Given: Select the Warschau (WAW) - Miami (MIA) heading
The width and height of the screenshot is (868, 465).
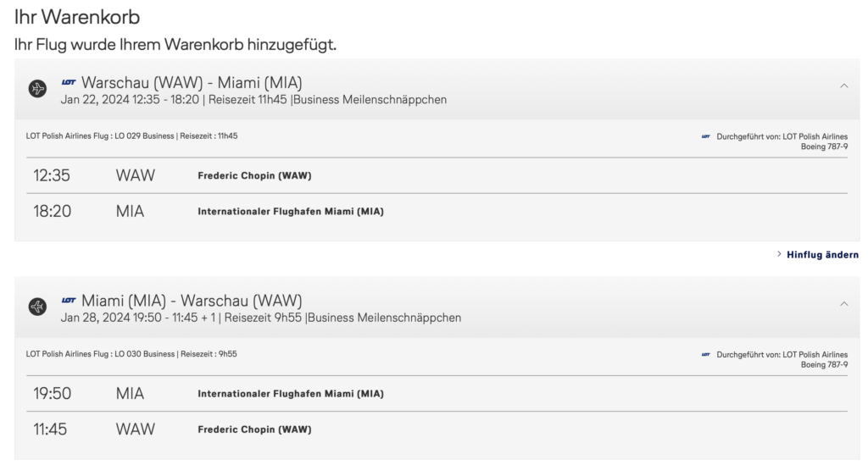Looking at the screenshot, I should 192,82.
